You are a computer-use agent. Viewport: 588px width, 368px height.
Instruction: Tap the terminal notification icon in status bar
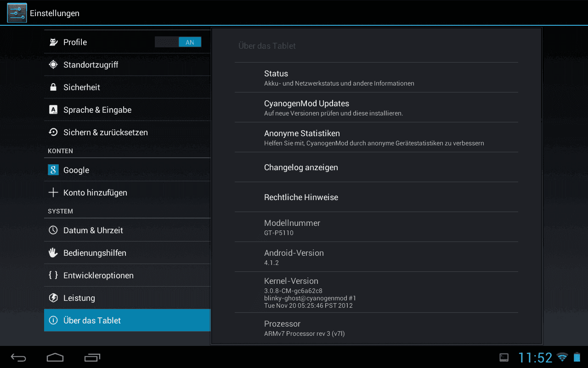(x=504, y=357)
